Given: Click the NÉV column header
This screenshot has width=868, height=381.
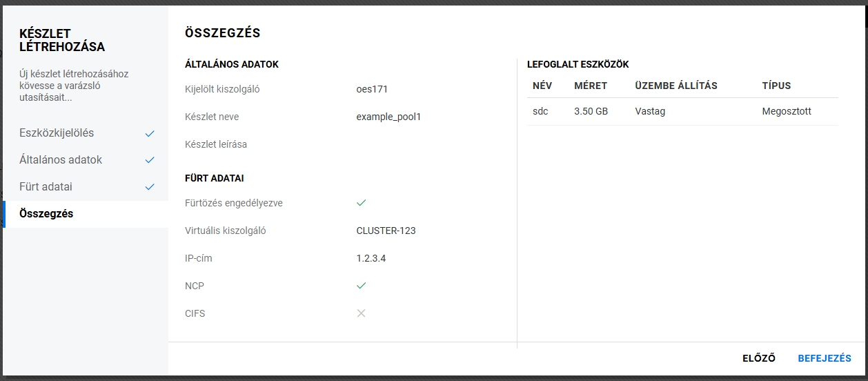Looking at the screenshot, I should pos(543,86).
